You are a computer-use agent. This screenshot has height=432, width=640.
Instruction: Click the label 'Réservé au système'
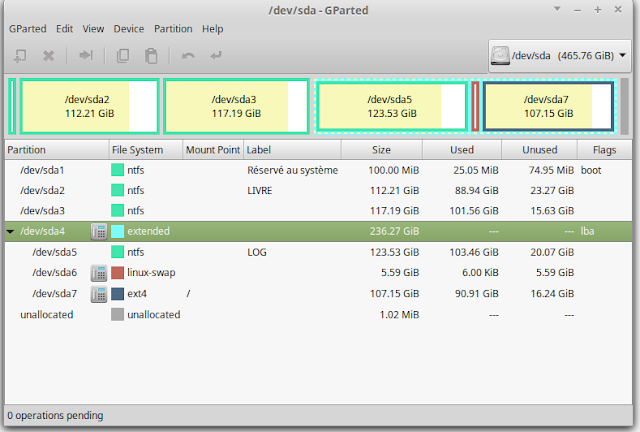click(292, 170)
